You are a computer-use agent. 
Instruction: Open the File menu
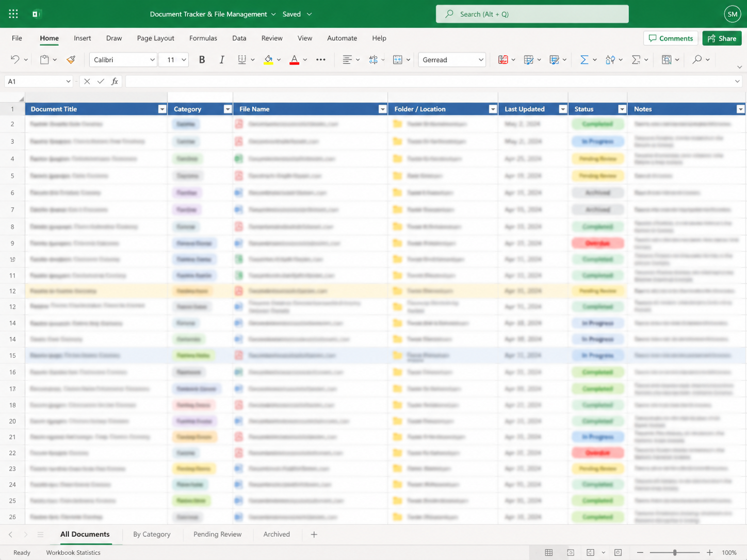17,38
